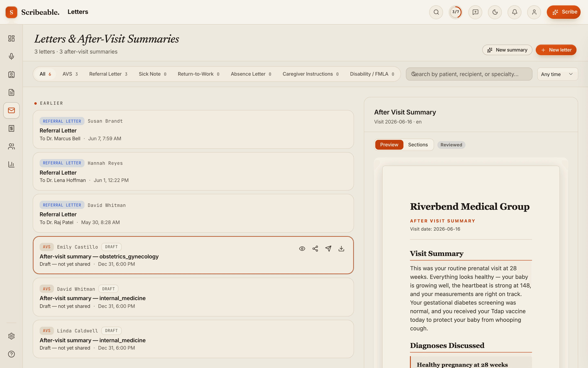588x368 pixels.
Task: Click 'To Dr. Raj Patel' text
Action: point(56,222)
